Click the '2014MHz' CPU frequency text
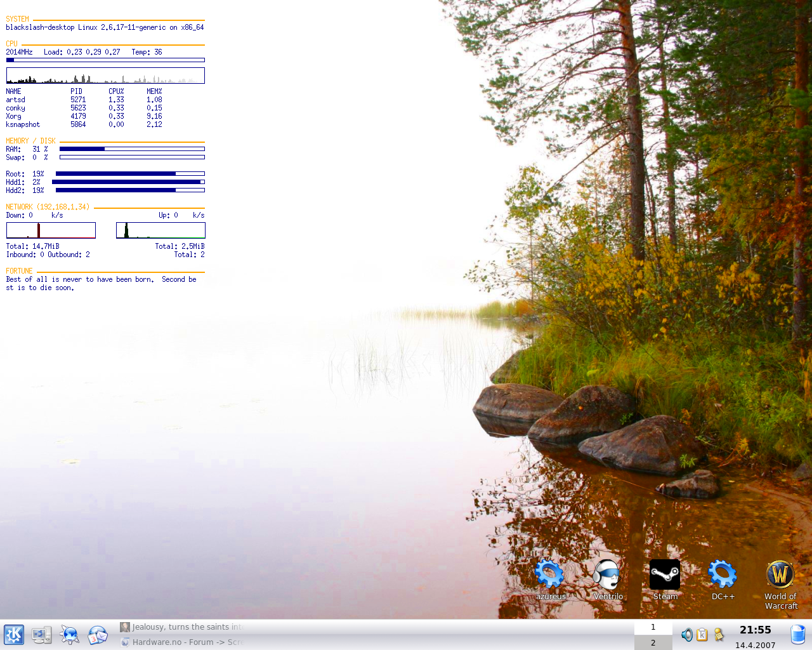This screenshot has height=650, width=812. [x=19, y=52]
